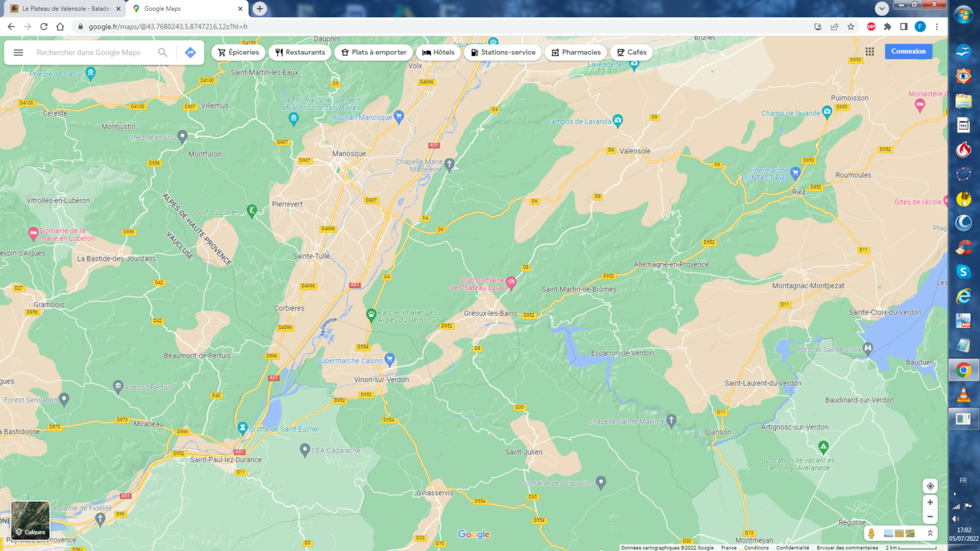Open directions with the blue arrow icon
This screenshot has height=551, width=980.
point(190,52)
